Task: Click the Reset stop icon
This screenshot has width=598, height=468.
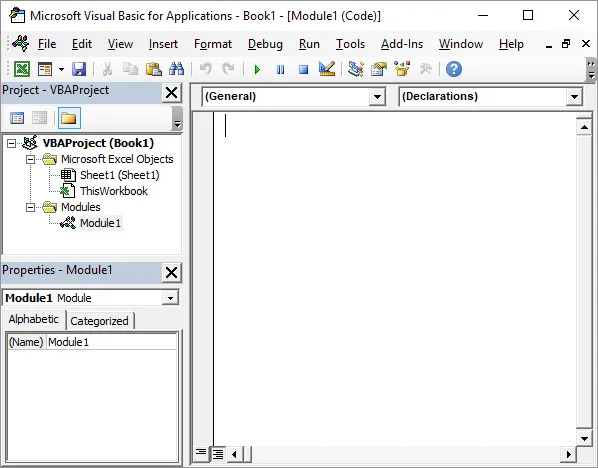Action: (304, 69)
